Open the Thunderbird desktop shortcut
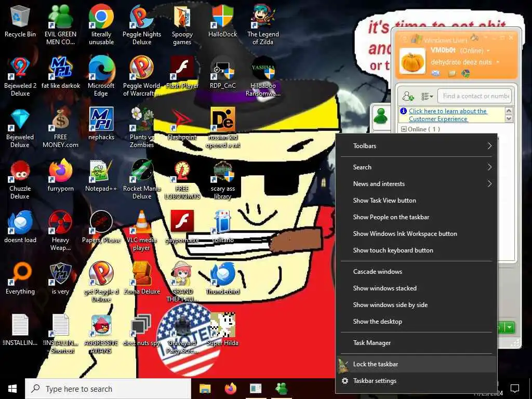This screenshot has height=399, width=532. [x=222, y=279]
